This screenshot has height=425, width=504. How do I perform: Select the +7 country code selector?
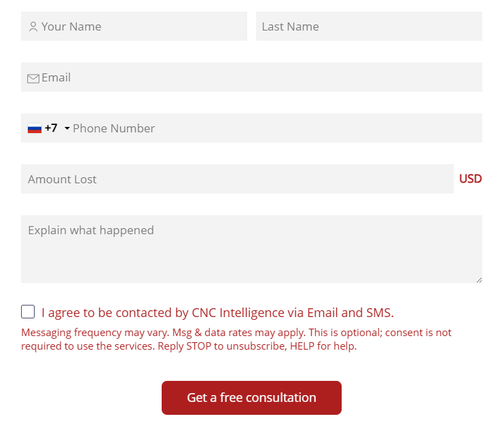point(48,128)
